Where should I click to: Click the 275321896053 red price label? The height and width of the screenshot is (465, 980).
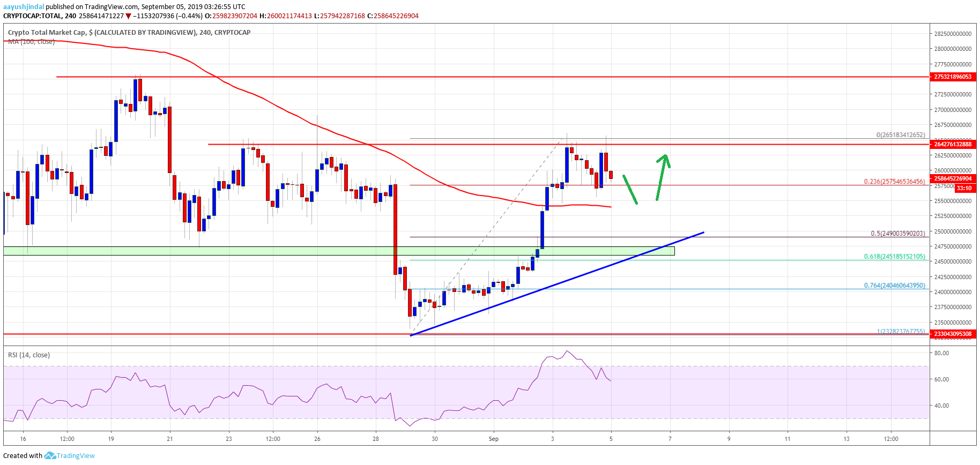pos(953,77)
